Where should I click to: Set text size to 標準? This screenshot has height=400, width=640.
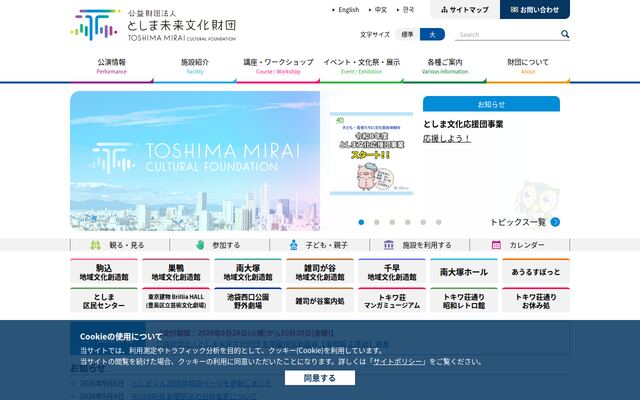[407, 34]
